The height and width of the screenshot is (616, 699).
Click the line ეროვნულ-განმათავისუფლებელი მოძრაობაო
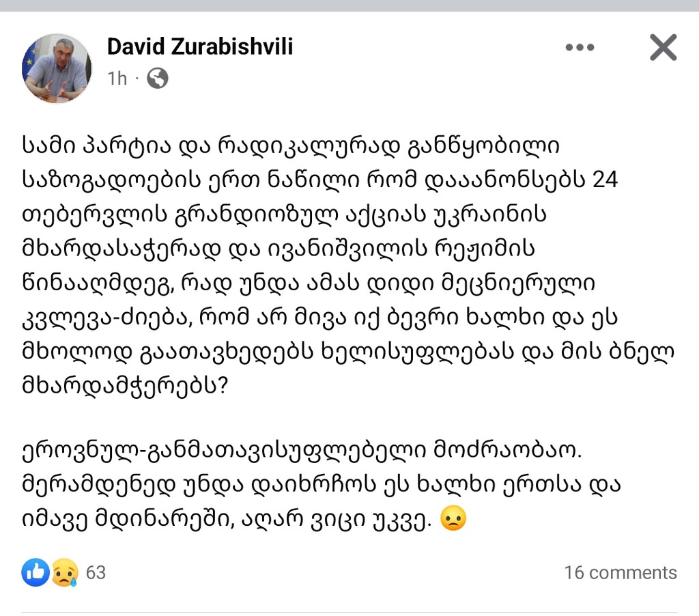click(x=302, y=451)
